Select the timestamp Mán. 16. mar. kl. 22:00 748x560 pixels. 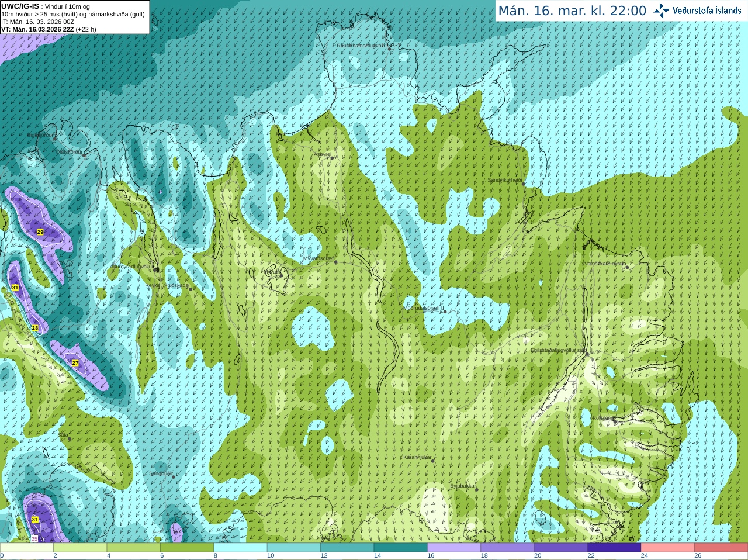click(x=572, y=11)
